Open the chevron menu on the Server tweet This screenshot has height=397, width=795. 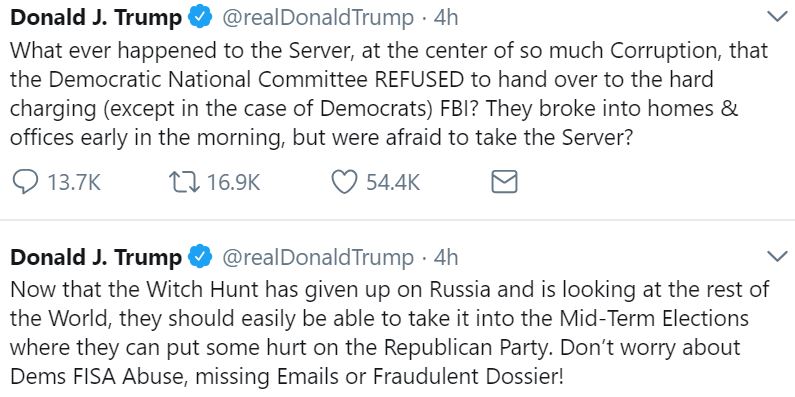pos(778,18)
